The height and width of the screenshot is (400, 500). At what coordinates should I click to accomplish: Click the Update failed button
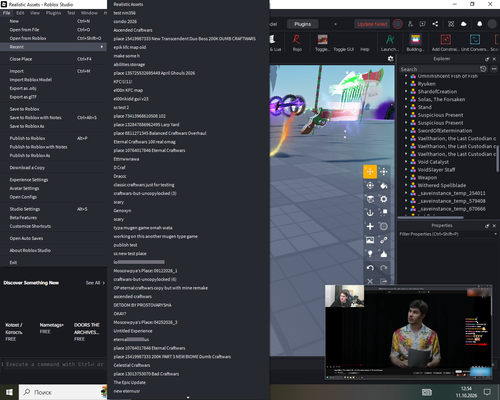(372, 24)
